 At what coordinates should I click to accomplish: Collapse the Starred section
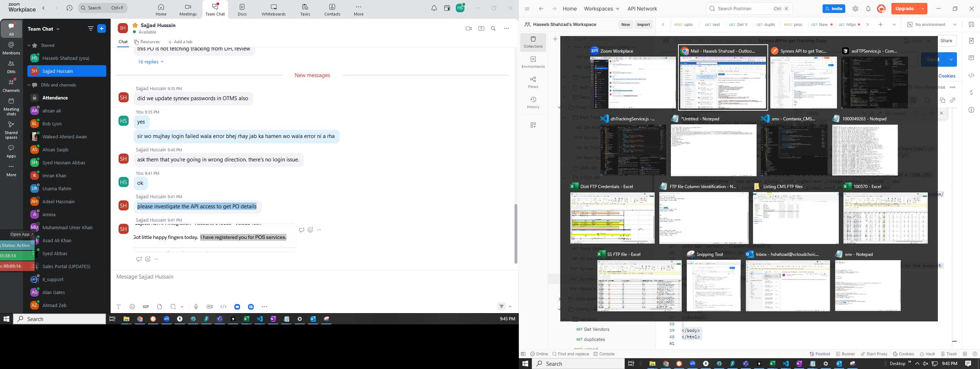[28, 45]
